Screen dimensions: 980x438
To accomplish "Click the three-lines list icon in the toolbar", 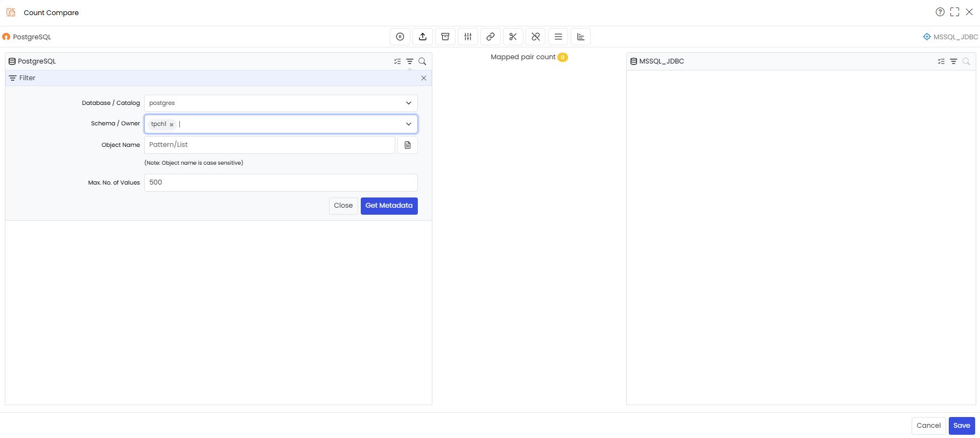I will tap(558, 37).
